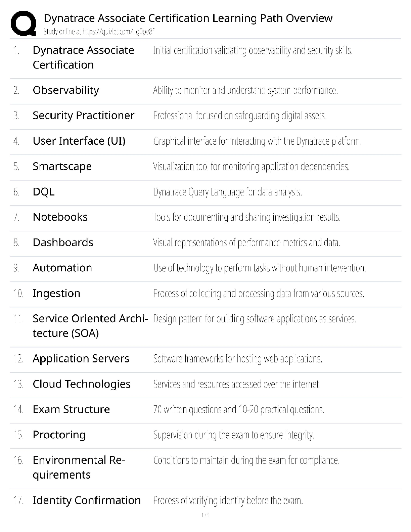
Task: Click the Exam Structure definition about 70 written questions
Action: click(238, 409)
